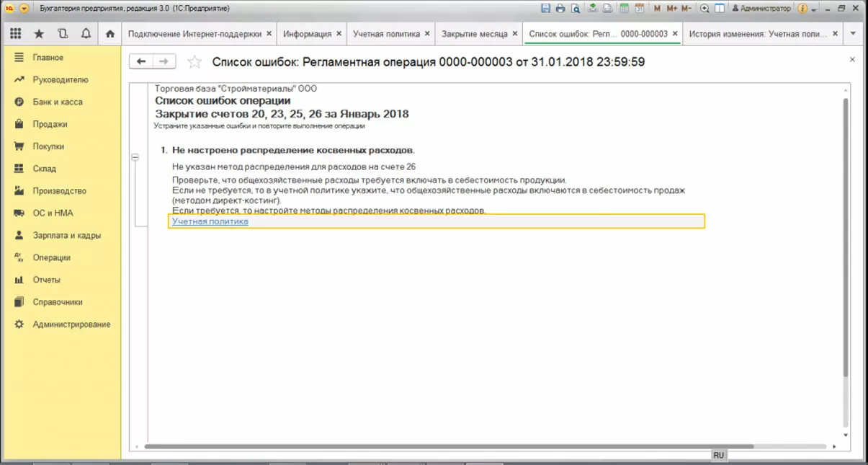Open Print preview via magnifier document icon
Screen dimensions: 868x465
(575, 9)
